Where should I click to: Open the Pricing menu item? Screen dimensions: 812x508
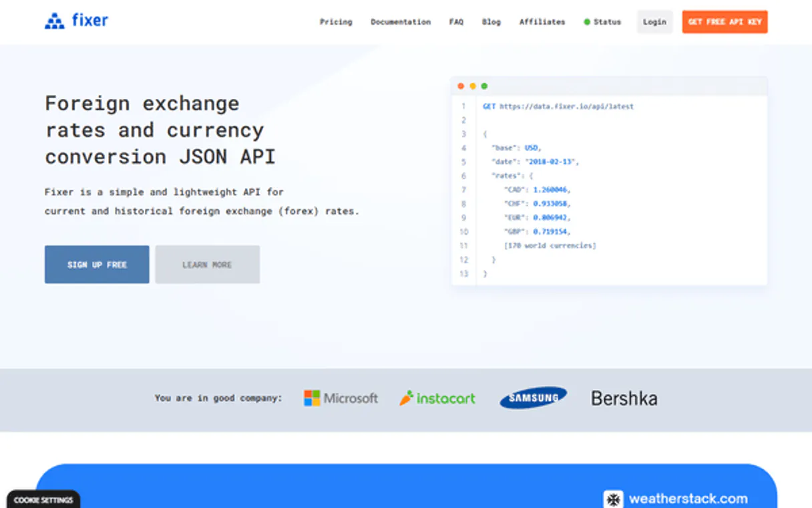(x=336, y=21)
